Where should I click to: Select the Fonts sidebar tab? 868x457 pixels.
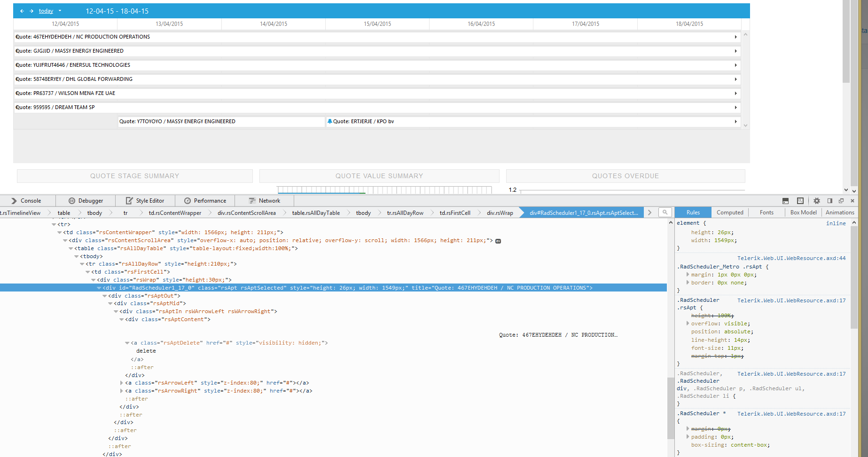(x=766, y=213)
